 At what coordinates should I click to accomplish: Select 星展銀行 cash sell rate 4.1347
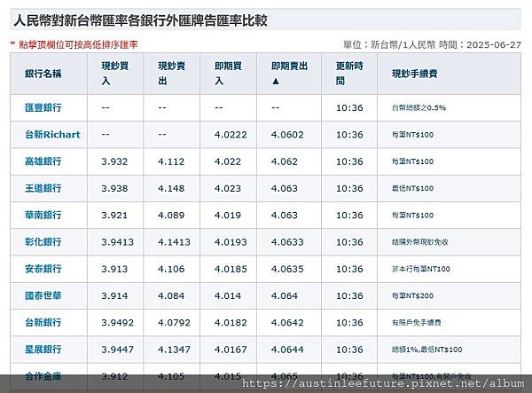pyautogui.click(x=175, y=350)
